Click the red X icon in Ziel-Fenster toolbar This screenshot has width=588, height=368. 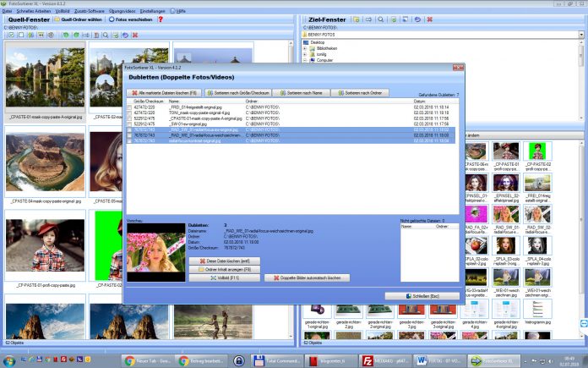coord(430,19)
